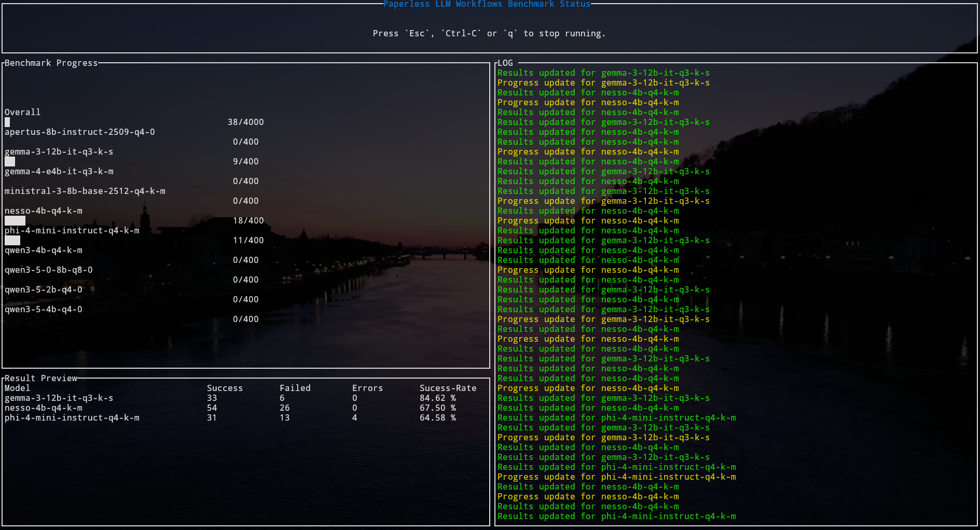Select apertus-8b-instruct-2509-q4-0 in Benchmark Progress

tap(79, 132)
